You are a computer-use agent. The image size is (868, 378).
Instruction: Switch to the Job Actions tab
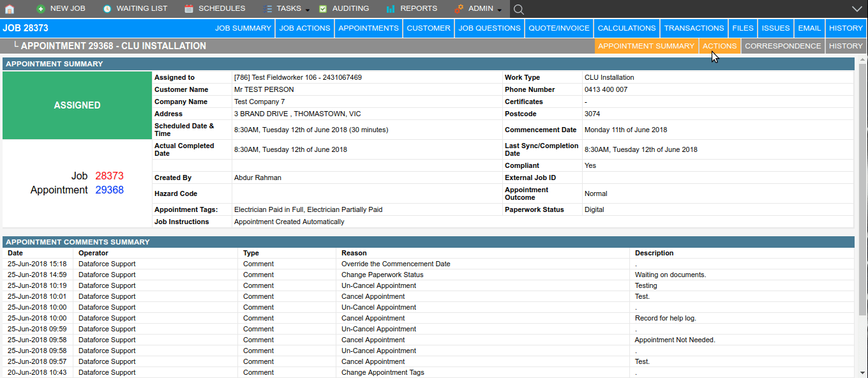point(304,28)
